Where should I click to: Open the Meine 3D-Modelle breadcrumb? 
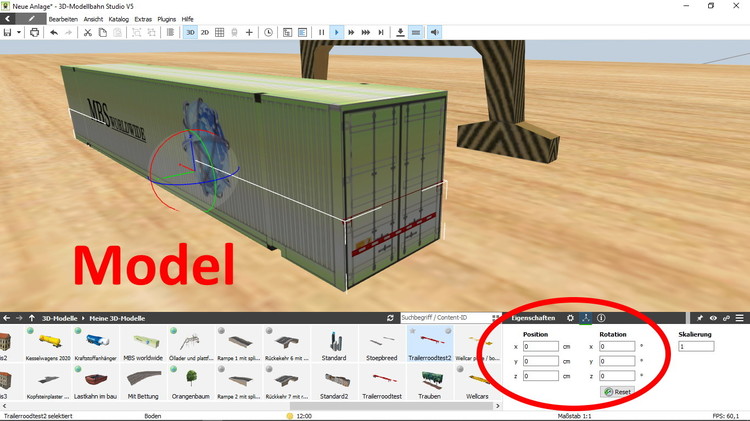click(x=117, y=318)
